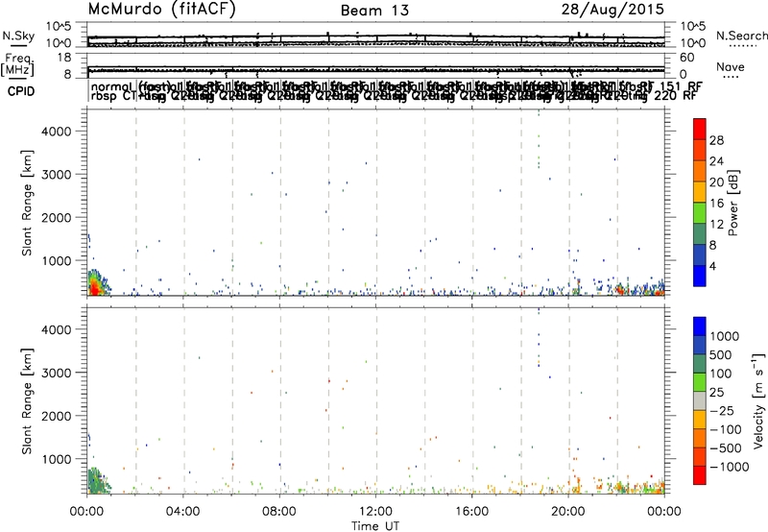Click the blue bottom of the power colorbar

tap(700, 276)
